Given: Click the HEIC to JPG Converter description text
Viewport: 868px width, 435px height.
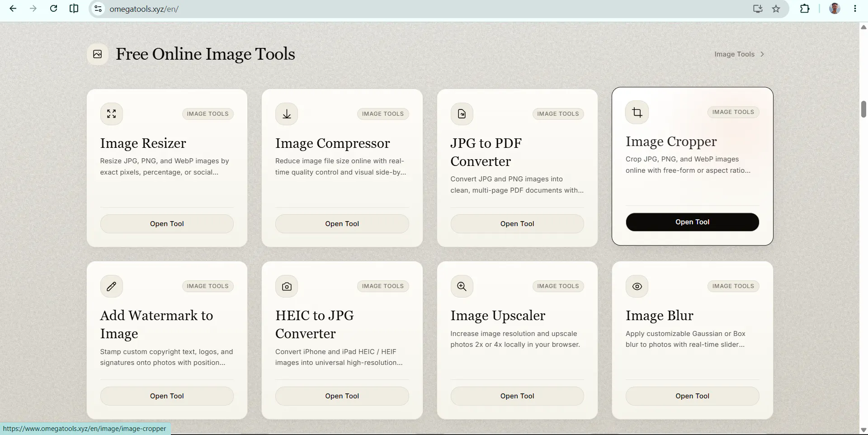Looking at the screenshot, I should [339, 357].
